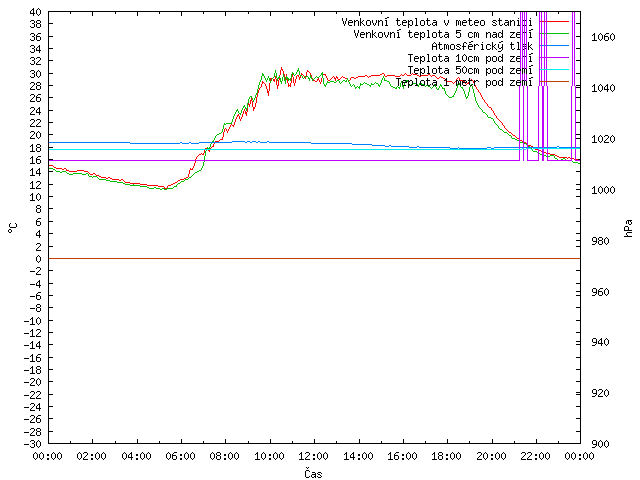
Task: Click the 'Čas' x-axis title
Action: click(313, 473)
